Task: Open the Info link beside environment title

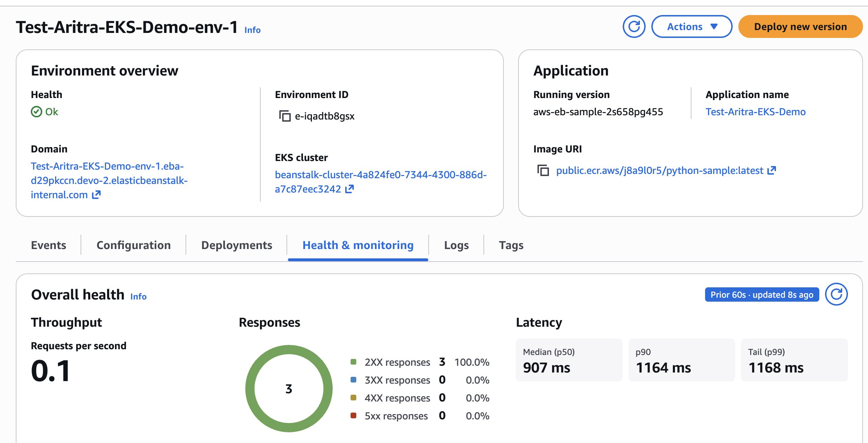Action: click(252, 30)
